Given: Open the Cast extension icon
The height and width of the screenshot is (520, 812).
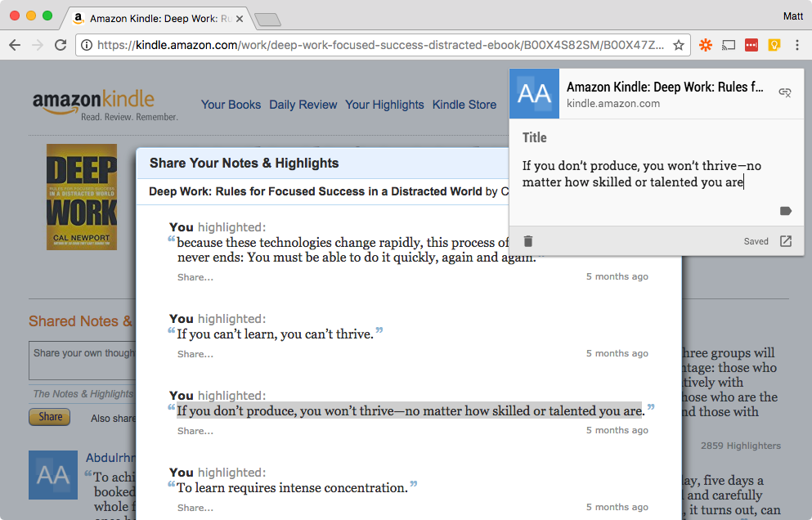Looking at the screenshot, I should (x=729, y=45).
